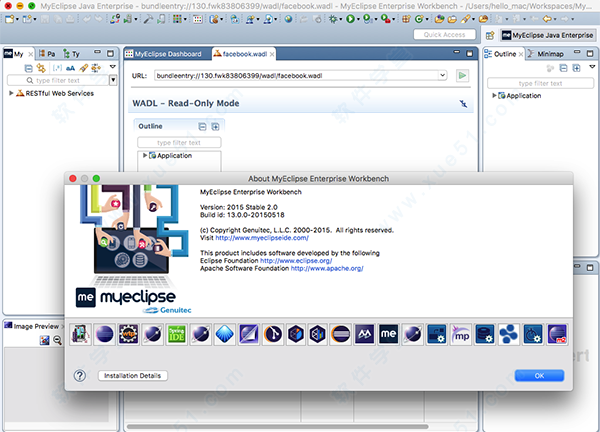Click the mobile device plugin icon in About dialog
Image resolution: width=600 pixels, height=432 pixels.
[x=80, y=334]
